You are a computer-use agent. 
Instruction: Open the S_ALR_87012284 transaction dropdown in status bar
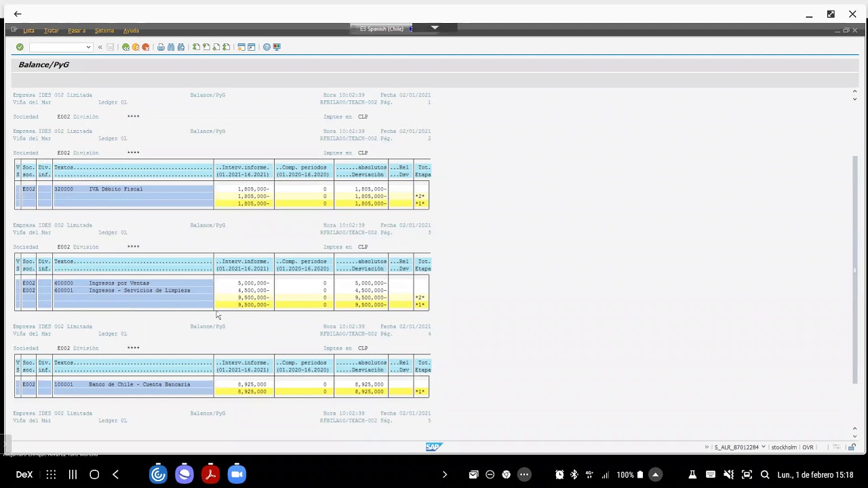click(763, 447)
